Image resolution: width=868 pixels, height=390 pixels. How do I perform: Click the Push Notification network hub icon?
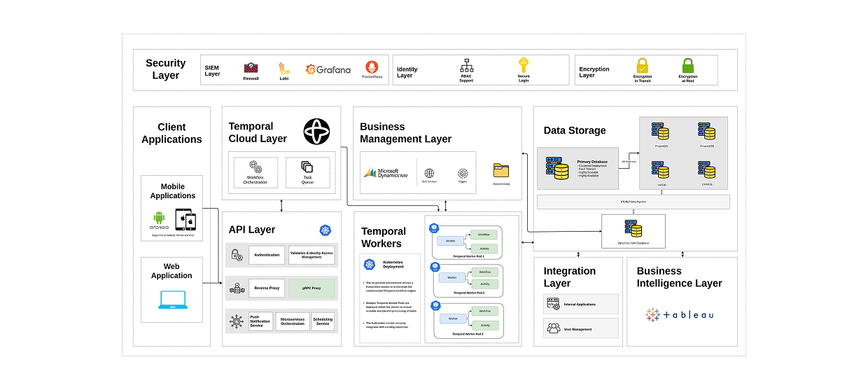click(237, 321)
